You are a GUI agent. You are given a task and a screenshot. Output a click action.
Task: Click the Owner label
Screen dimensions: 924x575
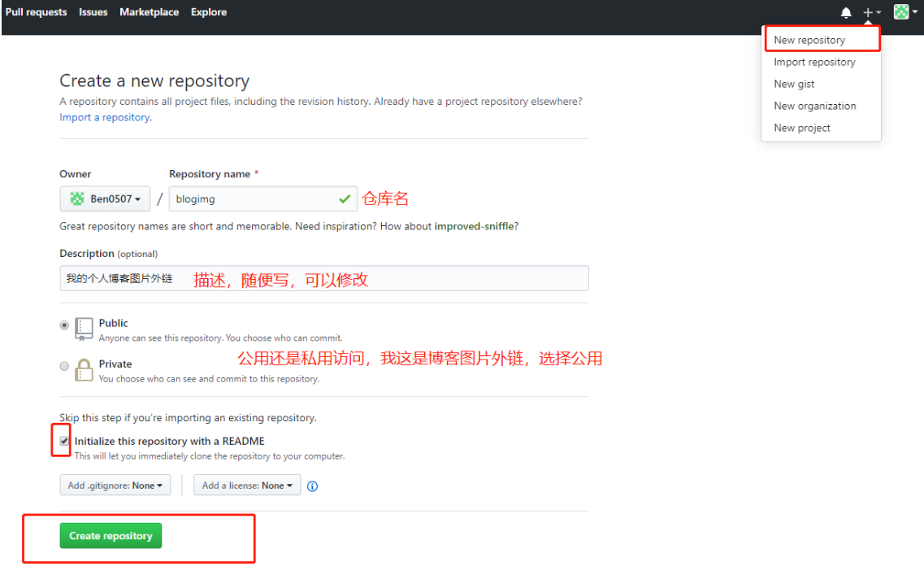click(76, 174)
